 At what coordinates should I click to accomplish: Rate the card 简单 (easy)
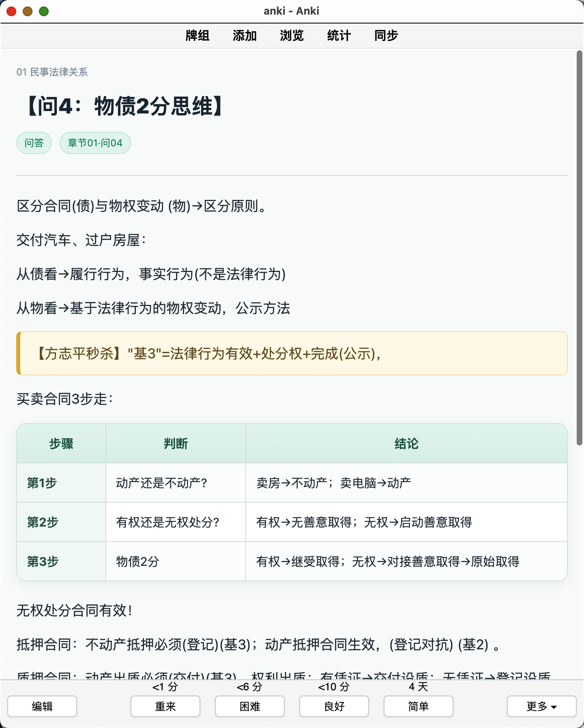coord(419,706)
